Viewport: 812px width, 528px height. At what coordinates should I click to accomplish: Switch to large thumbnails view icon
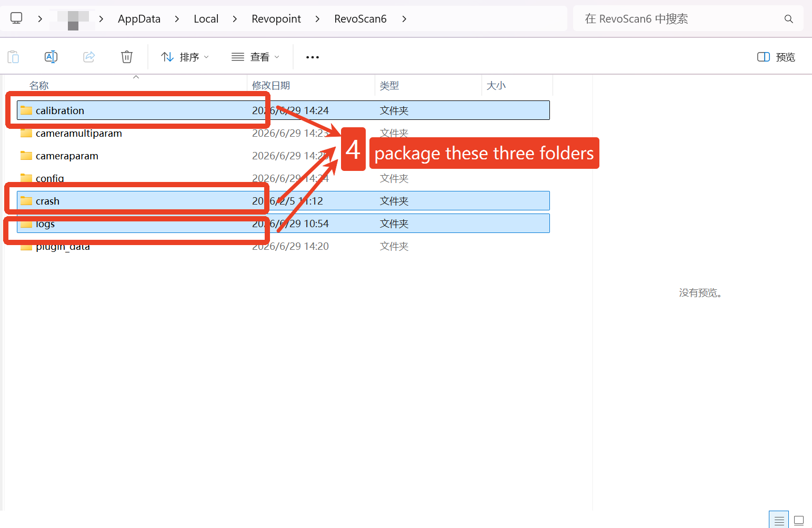(x=799, y=520)
